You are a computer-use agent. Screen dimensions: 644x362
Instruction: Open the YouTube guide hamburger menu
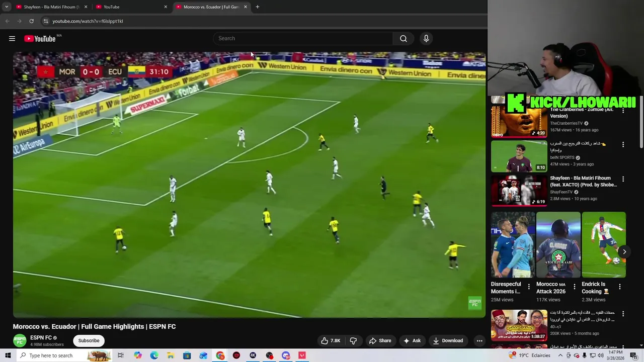(12, 39)
